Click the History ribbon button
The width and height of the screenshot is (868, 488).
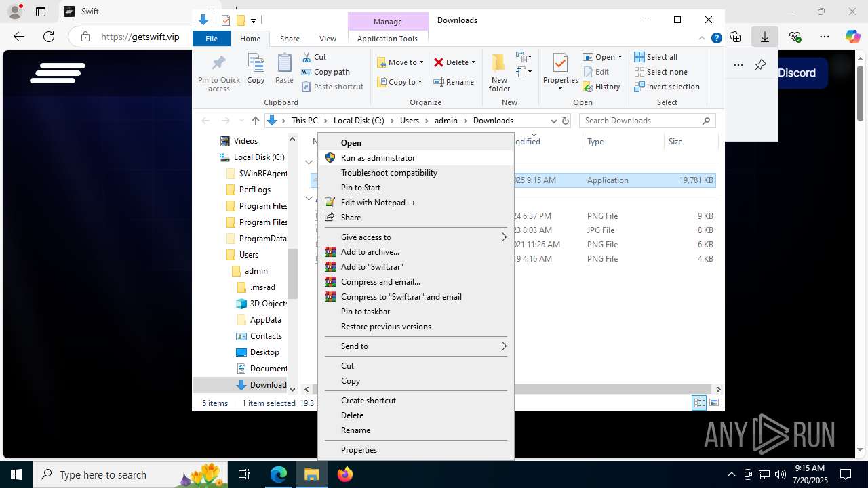point(601,87)
